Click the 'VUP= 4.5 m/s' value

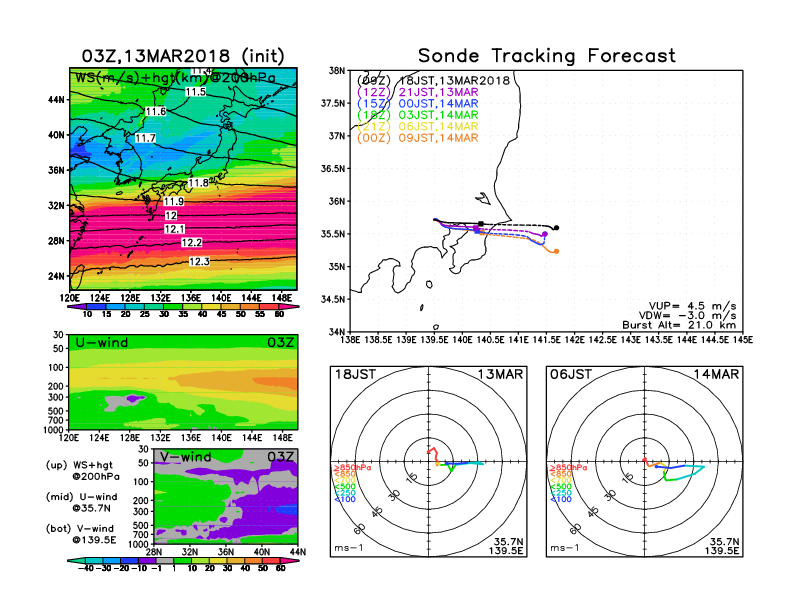(x=692, y=306)
